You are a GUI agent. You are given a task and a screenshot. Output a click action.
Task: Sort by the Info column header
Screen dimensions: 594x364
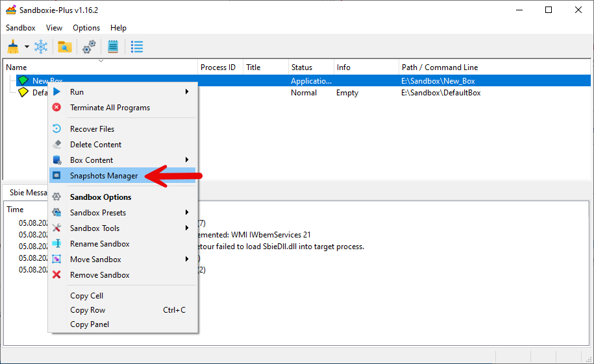tap(366, 67)
